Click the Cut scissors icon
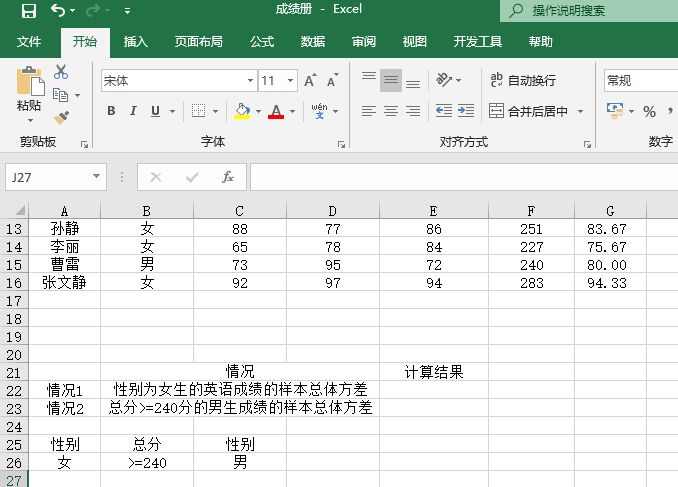The height and width of the screenshot is (487, 678). [x=61, y=72]
